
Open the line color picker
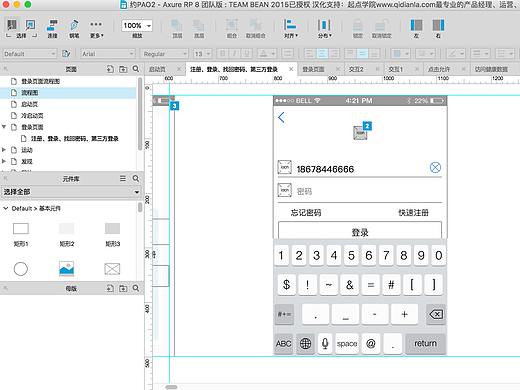[455, 54]
